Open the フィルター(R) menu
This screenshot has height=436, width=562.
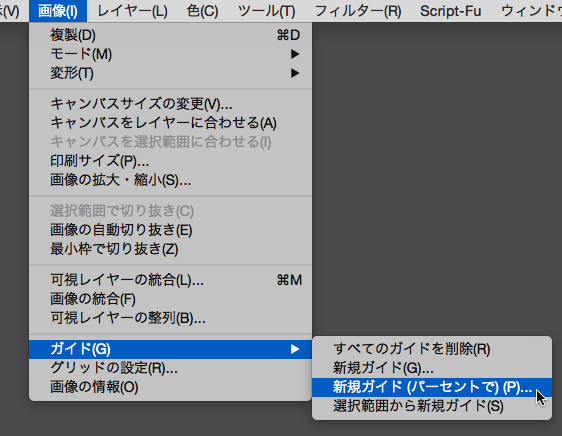click(358, 11)
